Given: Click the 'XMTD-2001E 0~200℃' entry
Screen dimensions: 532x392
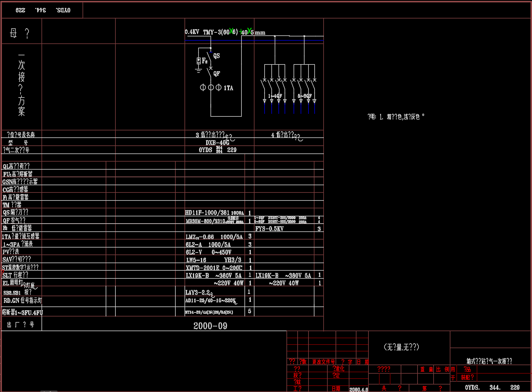Looking at the screenshot, I should pos(214,268).
